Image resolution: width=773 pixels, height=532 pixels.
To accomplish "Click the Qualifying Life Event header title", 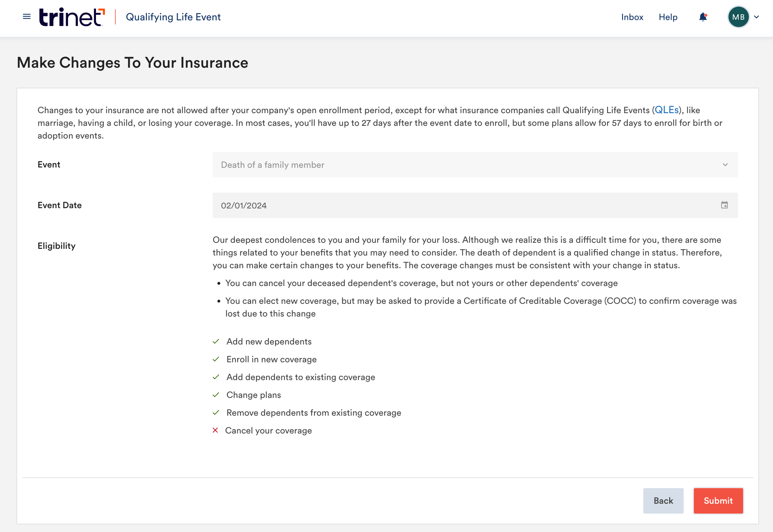I will point(173,17).
